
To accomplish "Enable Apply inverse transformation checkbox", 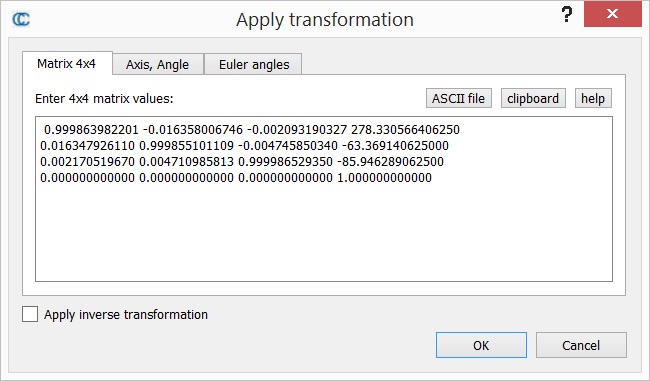I will pos(30,314).
